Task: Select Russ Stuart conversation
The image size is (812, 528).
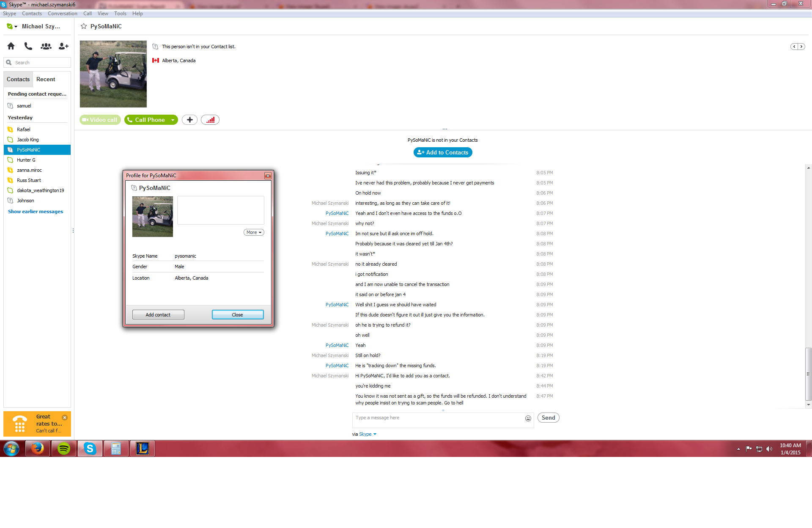Action: (x=37, y=180)
